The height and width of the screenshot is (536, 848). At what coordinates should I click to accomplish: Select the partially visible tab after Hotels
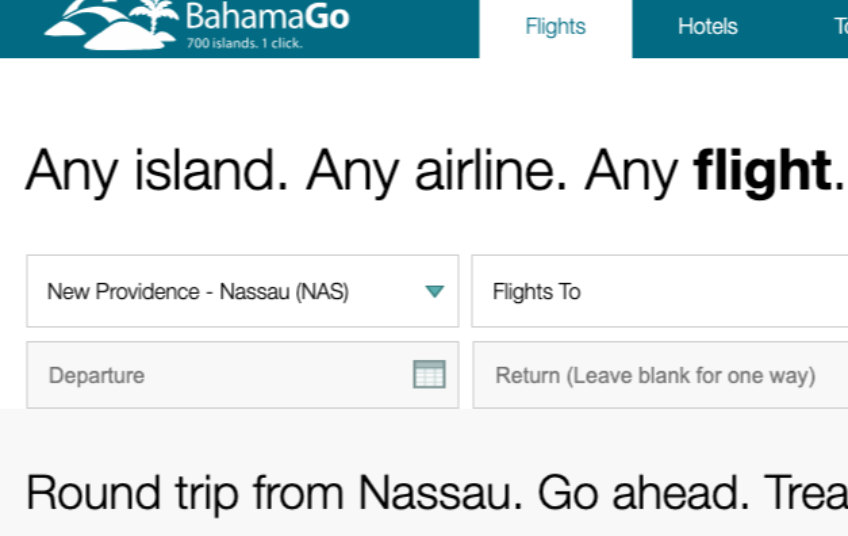coord(839,27)
